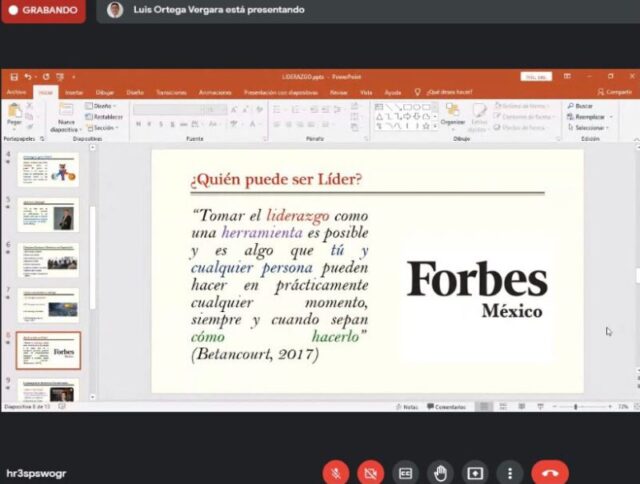Turn on the camera in Meet
Screen dimensions: 640x484
[x=371, y=473]
